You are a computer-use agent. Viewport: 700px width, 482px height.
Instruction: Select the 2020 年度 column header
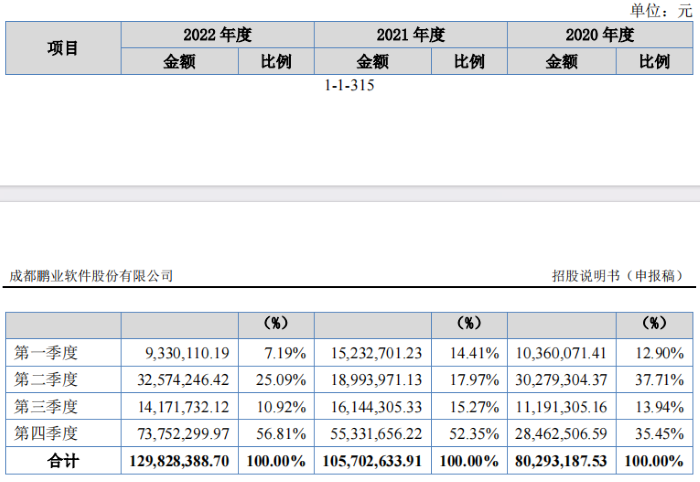point(600,35)
